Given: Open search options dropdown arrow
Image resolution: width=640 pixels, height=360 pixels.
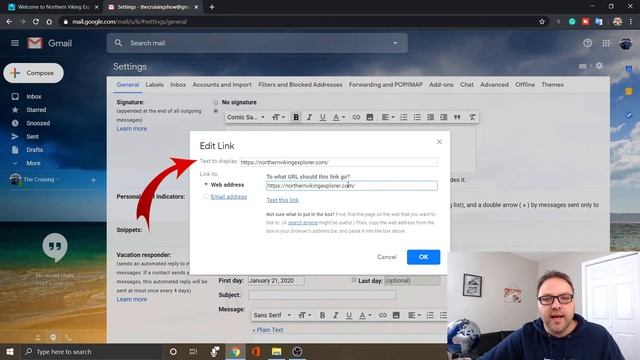Looking at the screenshot, I should pos(395,43).
